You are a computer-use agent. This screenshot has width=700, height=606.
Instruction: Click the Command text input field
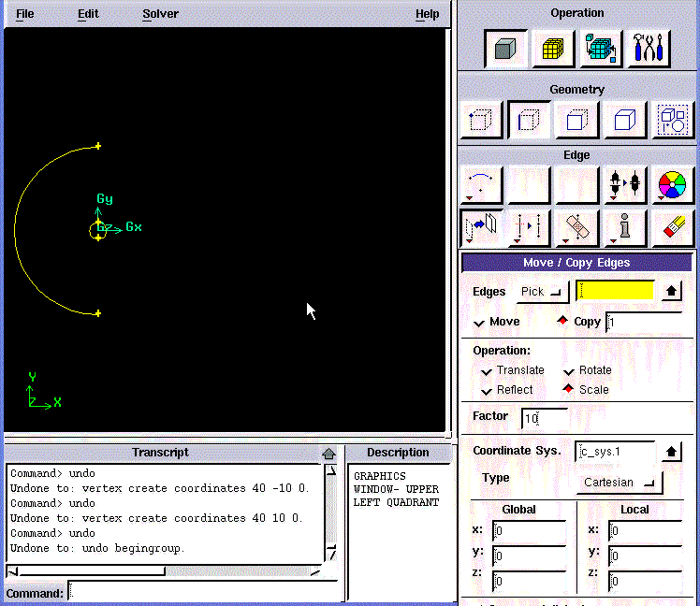click(203, 592)
